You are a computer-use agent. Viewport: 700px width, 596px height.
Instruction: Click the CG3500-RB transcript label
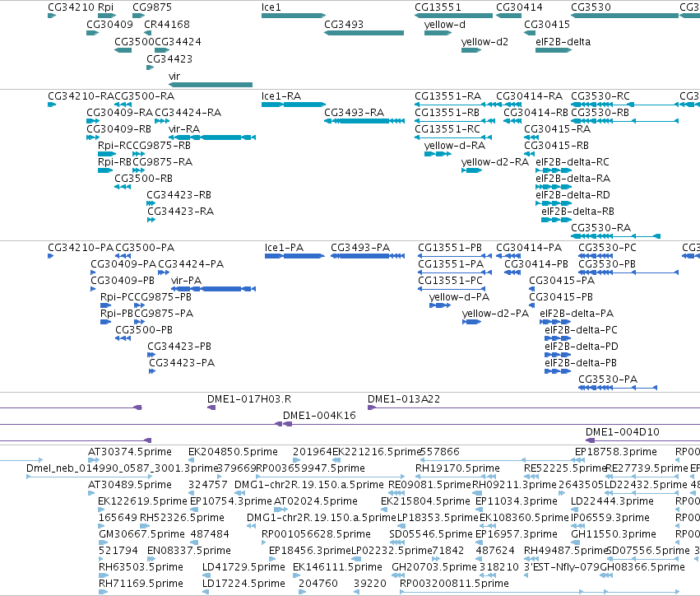tap(144, 179)
